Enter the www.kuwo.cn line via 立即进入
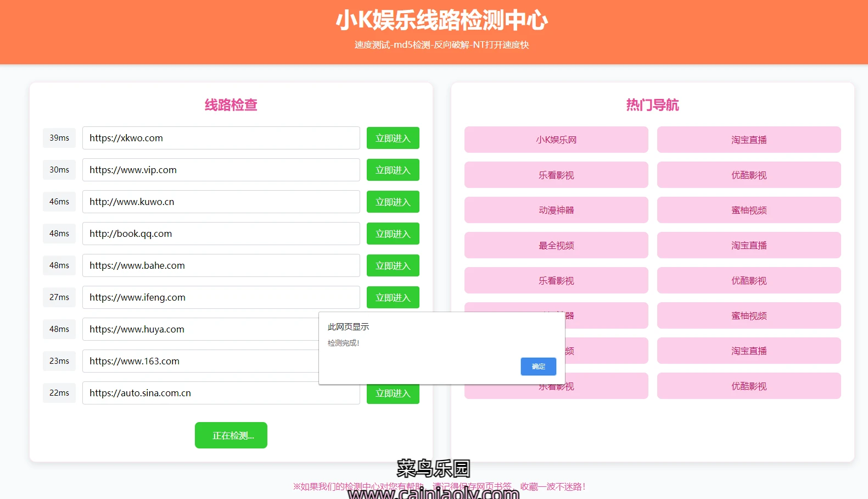 (x=393, y=202)
